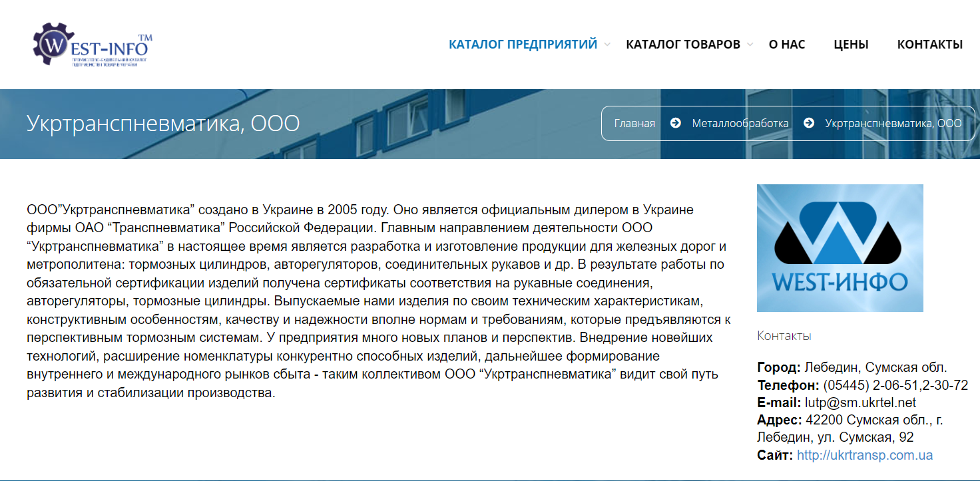Click the Главная breadcrumb link

[x=634, y=123]
